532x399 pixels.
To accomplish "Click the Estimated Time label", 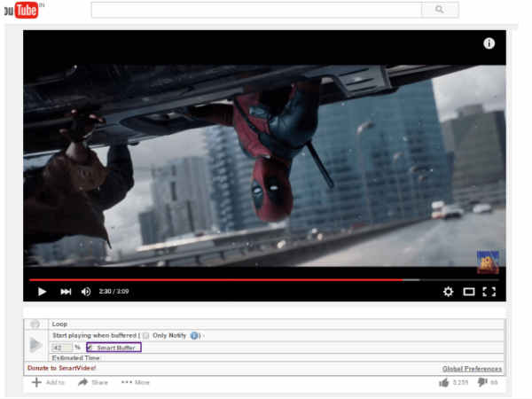I will 75,358.
